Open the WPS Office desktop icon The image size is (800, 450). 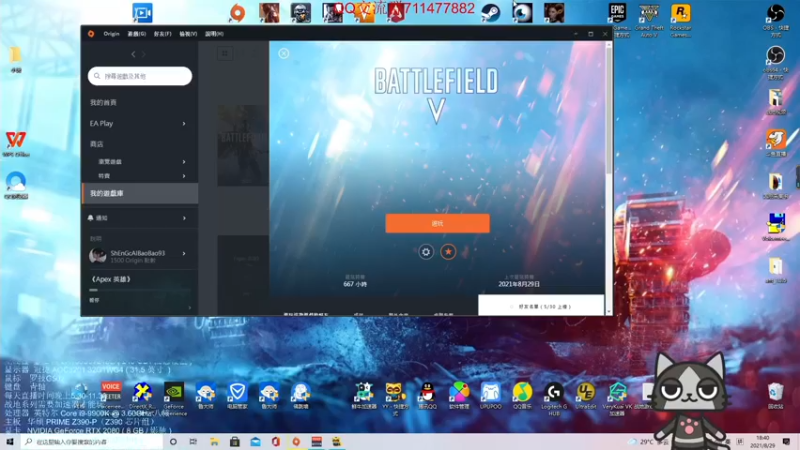tap(16, 143)
